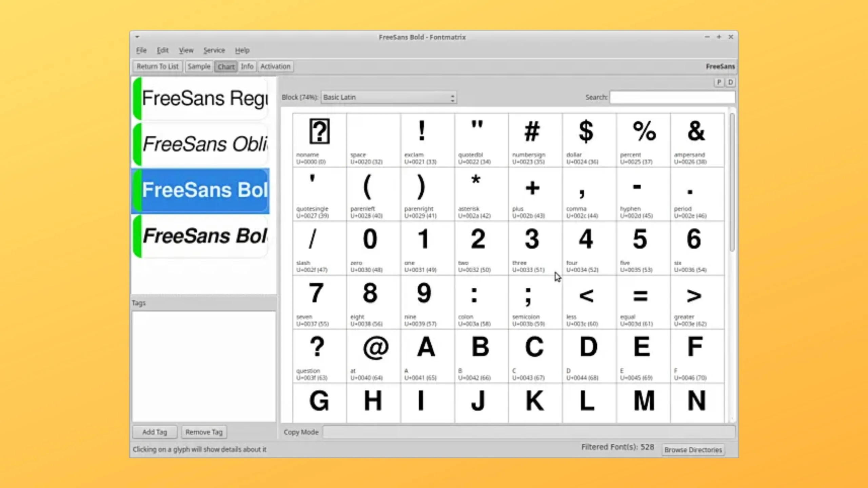This screenshot has height=488, width=868.
Task: Select the space glyph cell
Action: [373, 140]
